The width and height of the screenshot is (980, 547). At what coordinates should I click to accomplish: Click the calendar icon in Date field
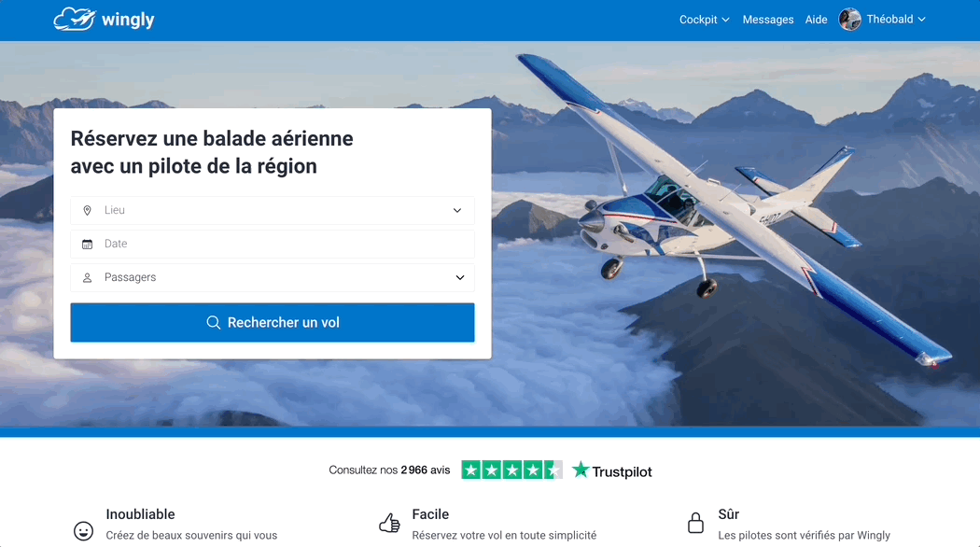(88, 245)
